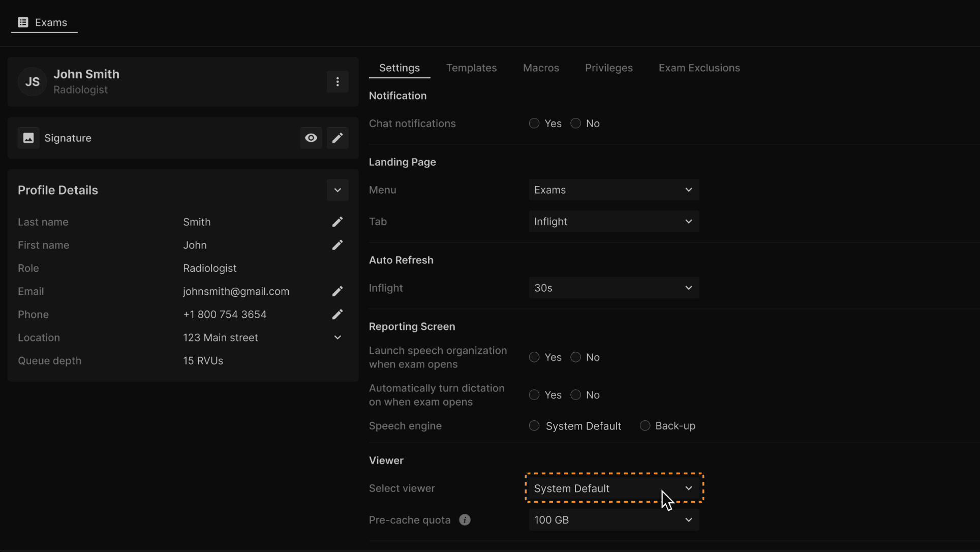Image resolution: width=980 pixels, height=552 pixels.
Task: Edit the signature with pencil icon
Action: [338, 138]
